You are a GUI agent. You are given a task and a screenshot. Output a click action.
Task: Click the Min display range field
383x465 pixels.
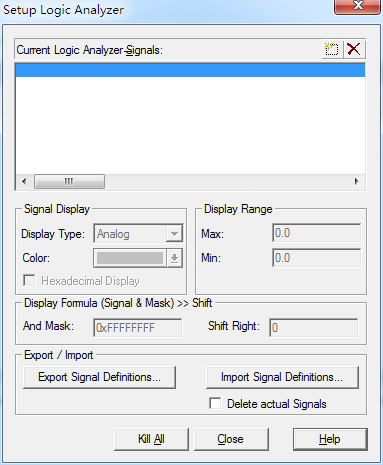(x=316, y=258)
